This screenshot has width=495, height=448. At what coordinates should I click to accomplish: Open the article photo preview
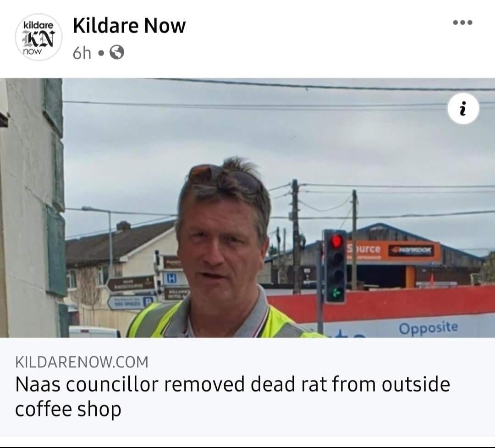247,208
